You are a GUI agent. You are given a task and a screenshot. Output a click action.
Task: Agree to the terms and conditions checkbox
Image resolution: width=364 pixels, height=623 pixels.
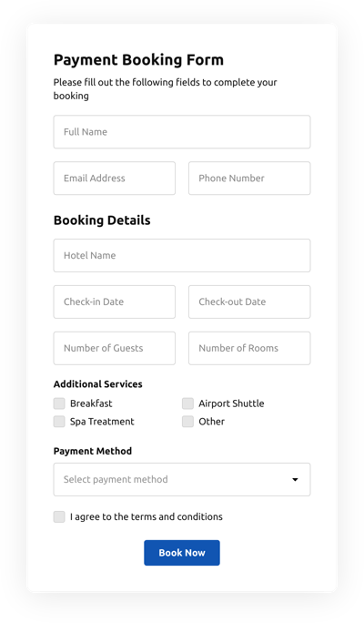pyautogui.click(x=59, y=517)
